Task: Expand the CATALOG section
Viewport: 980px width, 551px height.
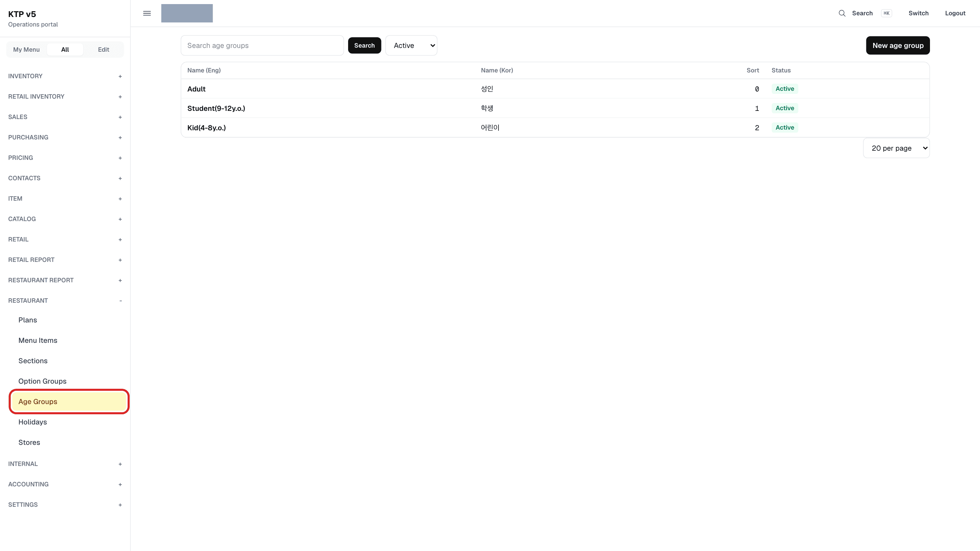Action: (x=65, y=219)
